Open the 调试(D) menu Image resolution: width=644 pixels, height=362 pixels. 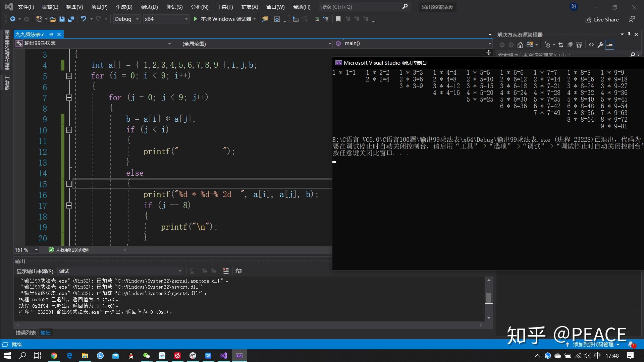tap(149, 7)
